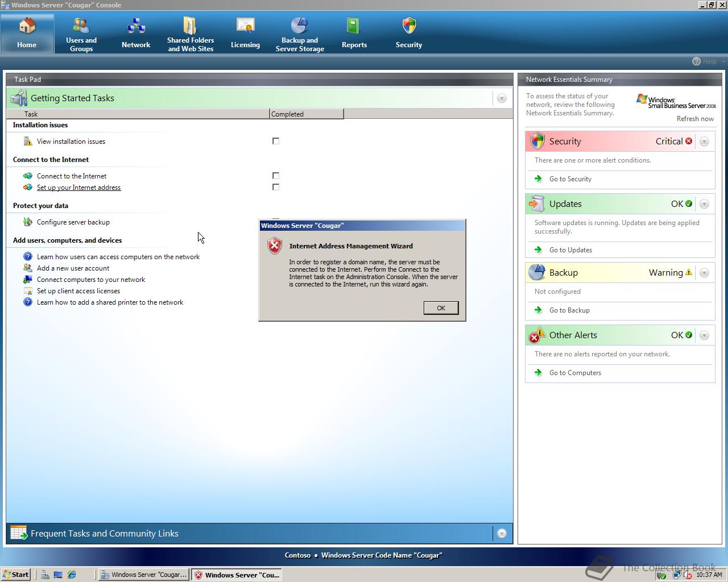Viewport: 728px width, 582px height.
Task: Collapse the Getting Started Tasks section
Action: pos(502,98)
